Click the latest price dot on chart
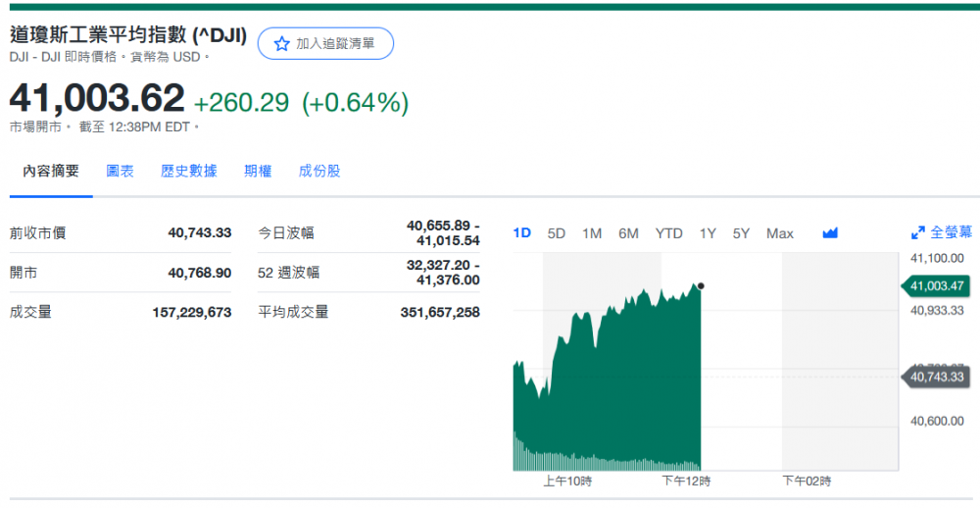Viewport: 980px width, 508px height. 700,286
